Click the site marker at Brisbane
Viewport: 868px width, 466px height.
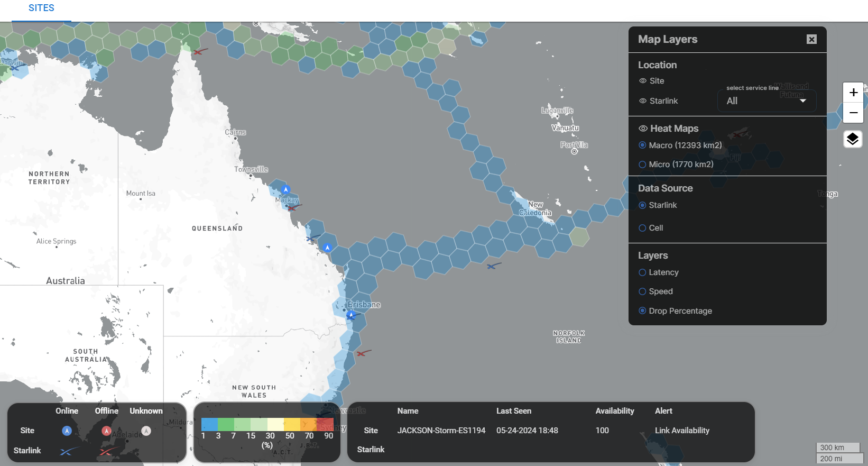[x=350, y=315]
